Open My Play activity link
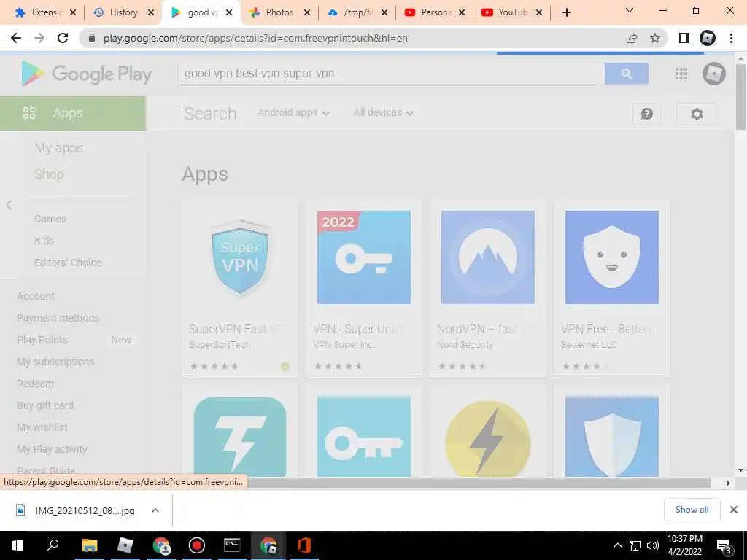 (52, 449)
